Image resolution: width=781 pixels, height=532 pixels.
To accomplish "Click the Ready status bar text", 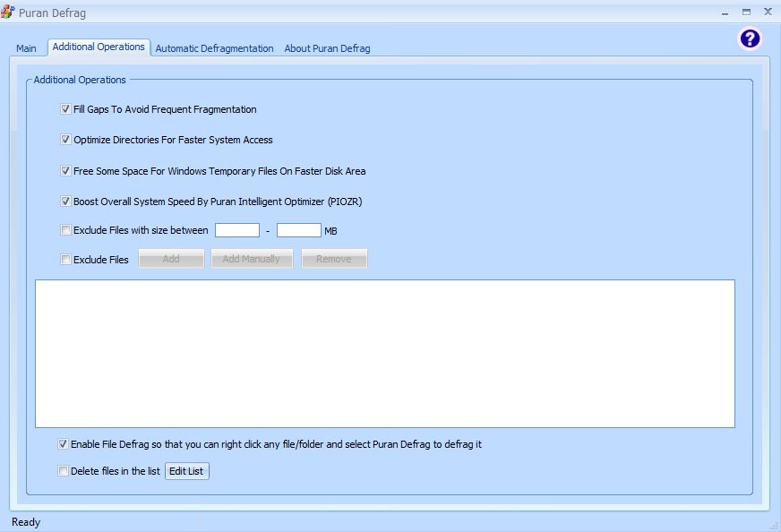I will pyautogui.click(x=26, y=522).
